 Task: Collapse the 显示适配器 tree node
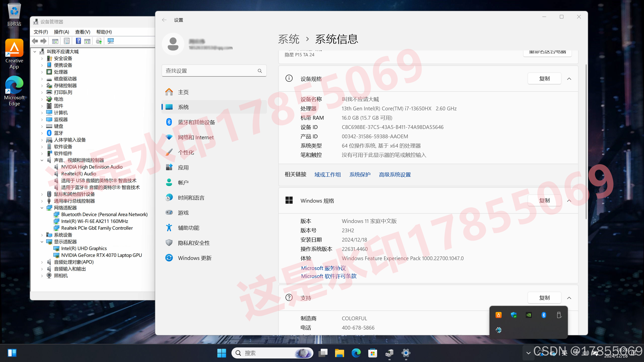[x=42, y=242]
